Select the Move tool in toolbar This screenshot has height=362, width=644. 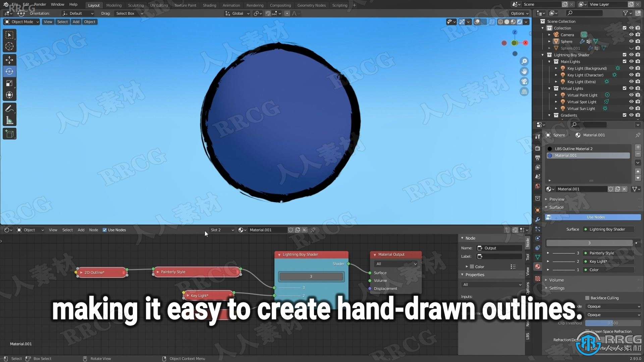[x=9, y=59]
